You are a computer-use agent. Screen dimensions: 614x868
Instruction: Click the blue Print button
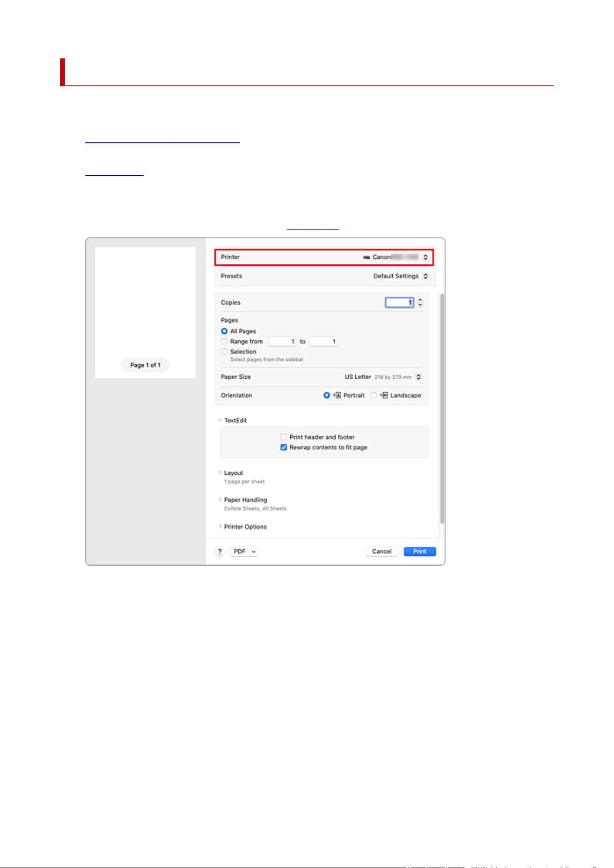coord(420,551)
